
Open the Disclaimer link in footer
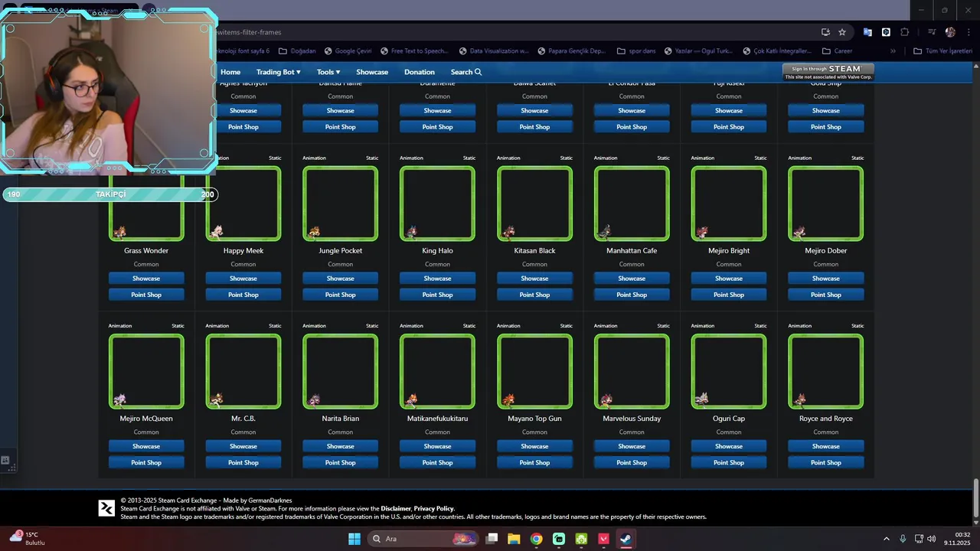point(396,508)
